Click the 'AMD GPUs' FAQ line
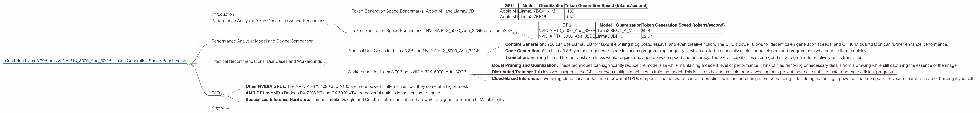The image size is (980, 113). (x=343, y=93)
